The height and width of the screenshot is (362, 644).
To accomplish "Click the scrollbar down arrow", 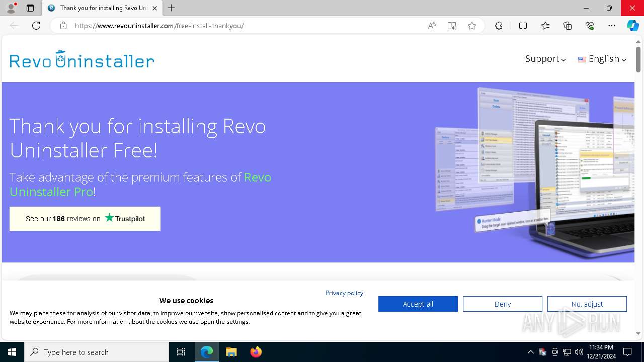I will 638,333.
